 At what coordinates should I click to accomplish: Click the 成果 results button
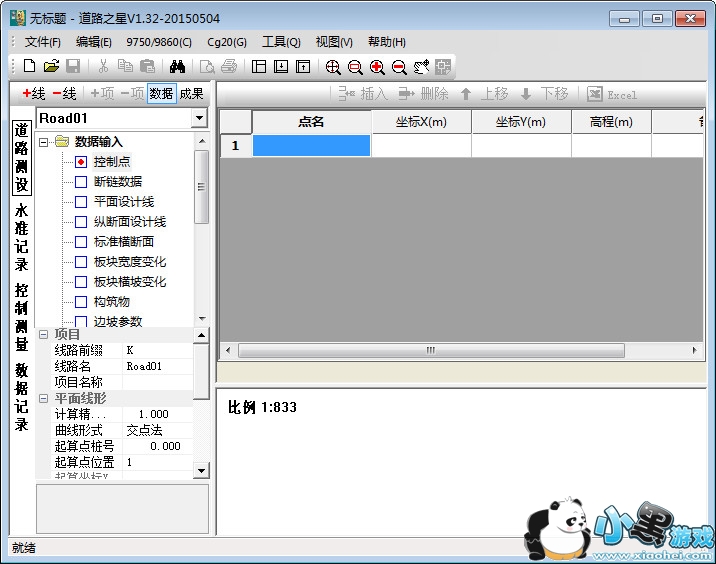pos(191,93)
